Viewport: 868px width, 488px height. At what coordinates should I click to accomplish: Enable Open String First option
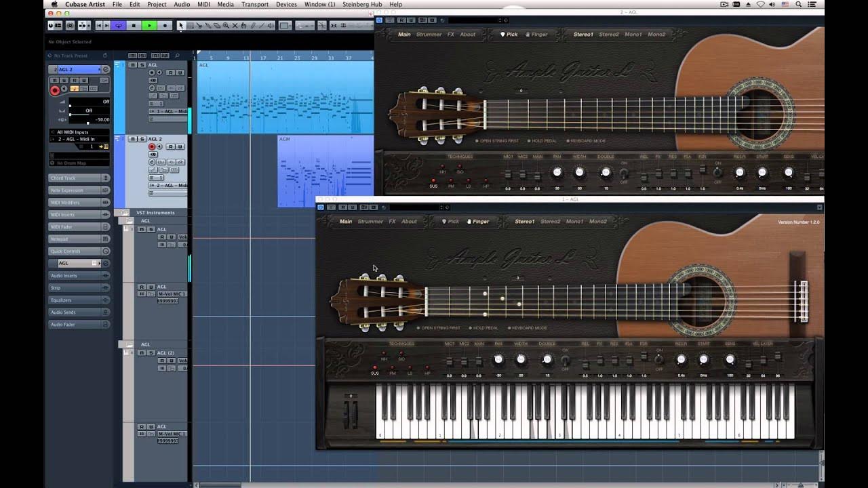click(x=441, y=328)
